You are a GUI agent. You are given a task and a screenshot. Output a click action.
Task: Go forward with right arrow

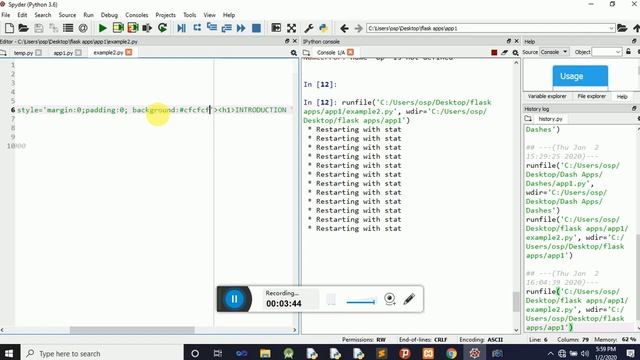(x=359, y=28)
